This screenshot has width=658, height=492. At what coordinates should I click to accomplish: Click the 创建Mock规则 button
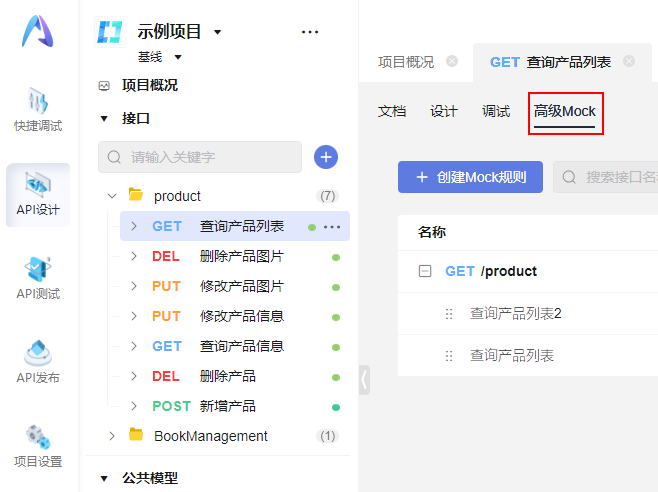pos(470,177)
